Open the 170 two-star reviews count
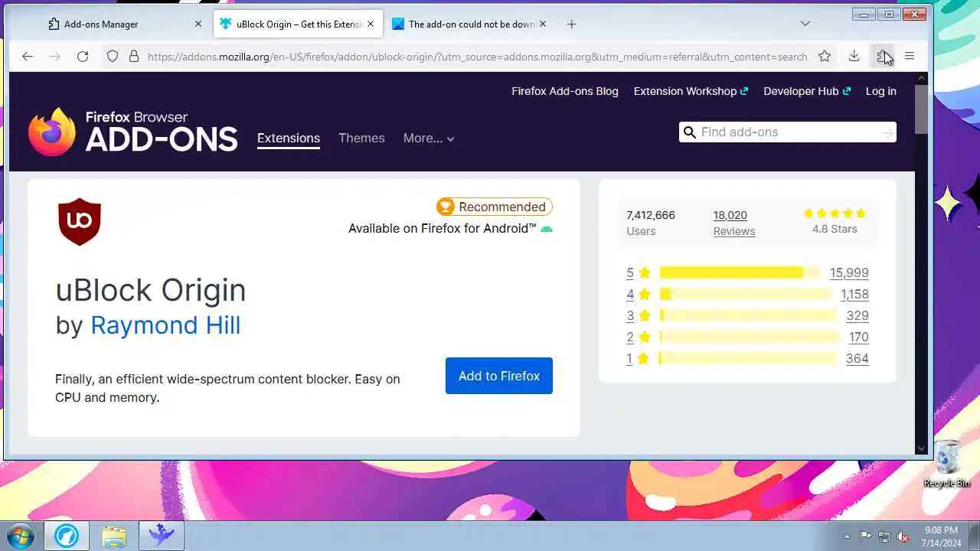This screenshot has width=980, height=551. pos(858,337)
